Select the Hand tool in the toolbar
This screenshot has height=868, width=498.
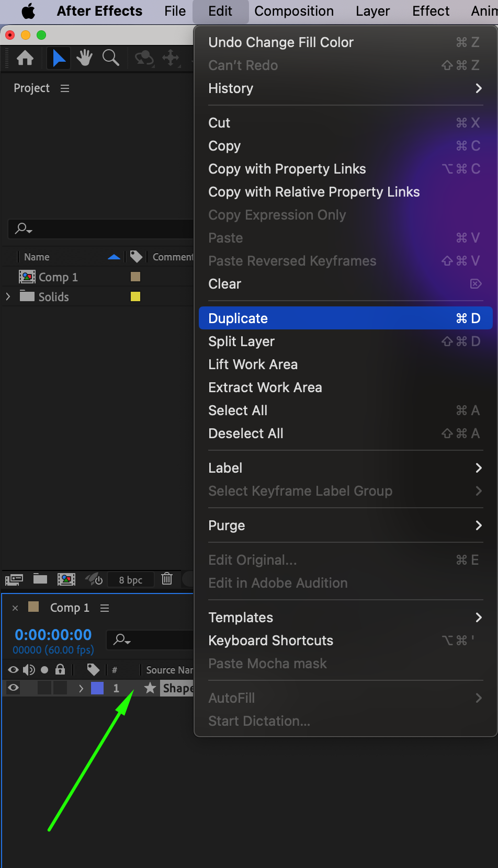pyautogui.click(x=84, y=58)
